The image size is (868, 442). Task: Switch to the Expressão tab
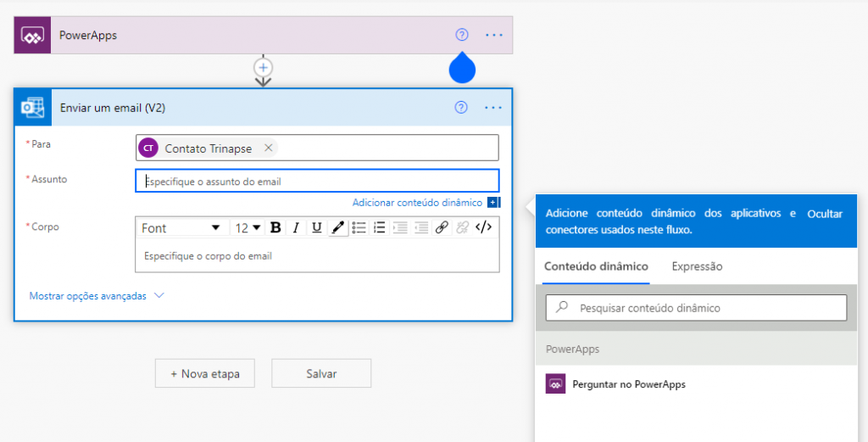[697, 266]
